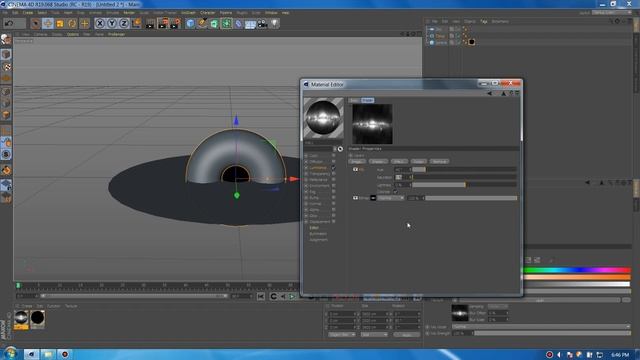Viewport: 640px width, 360px height.
Task: Adjust the Lightness slider
Action: (x=464, y=185)
